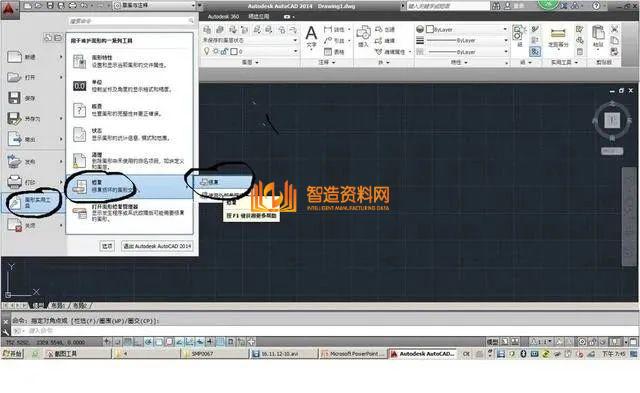The height and width of the screenshot is (393, 640).
Task: Expand the Utilities (实用工具) panel title
Action: tap(564, 62)
